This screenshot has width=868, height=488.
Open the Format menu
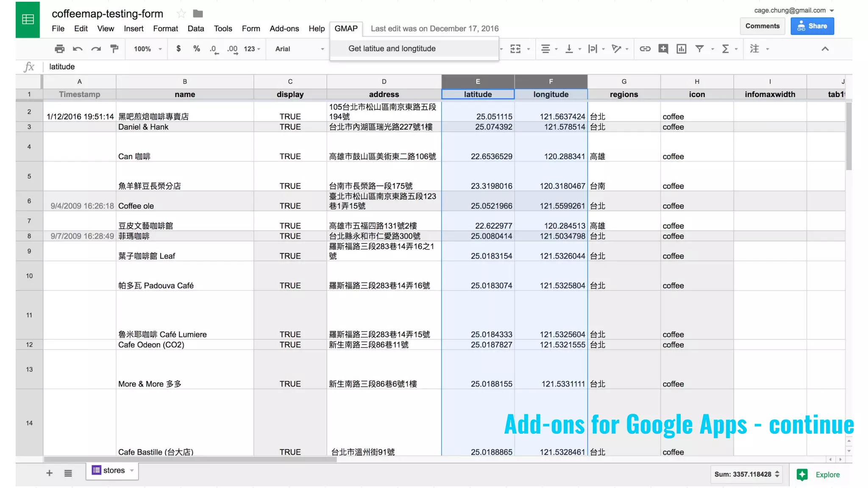click(x=165, y=28)
